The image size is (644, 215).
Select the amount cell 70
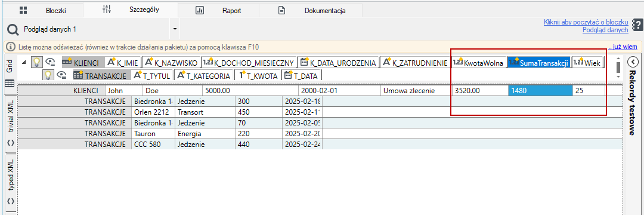(x=258, y=123)
